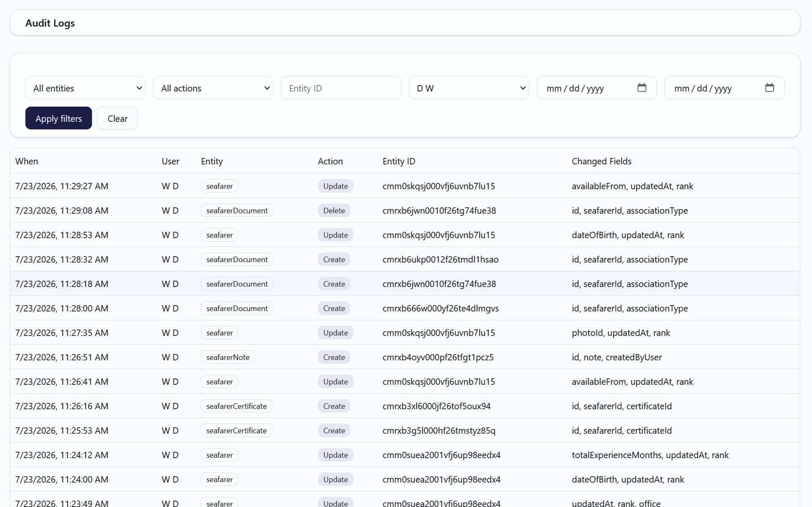Select the 11:26:41 AM timestamp
Viewport: 812px width, 507px height.
pyautogui.click(x=62, y=381)
